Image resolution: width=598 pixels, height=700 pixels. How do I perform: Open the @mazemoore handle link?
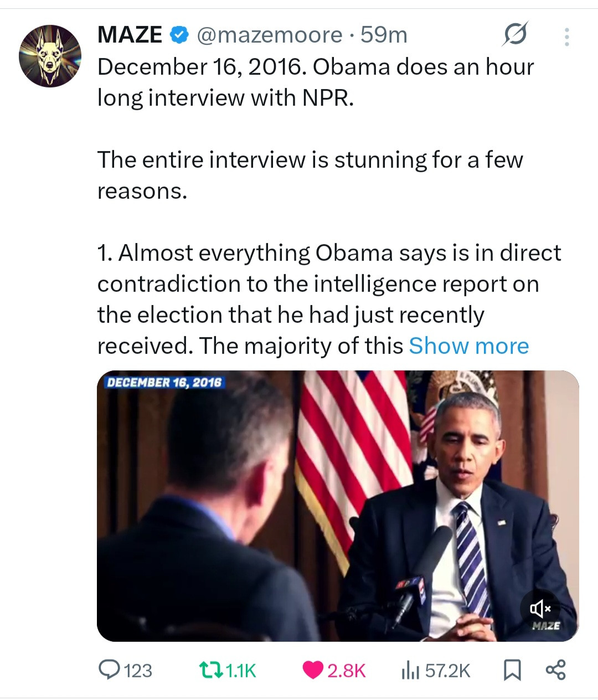pyautogui.click(x=269, y=35)
